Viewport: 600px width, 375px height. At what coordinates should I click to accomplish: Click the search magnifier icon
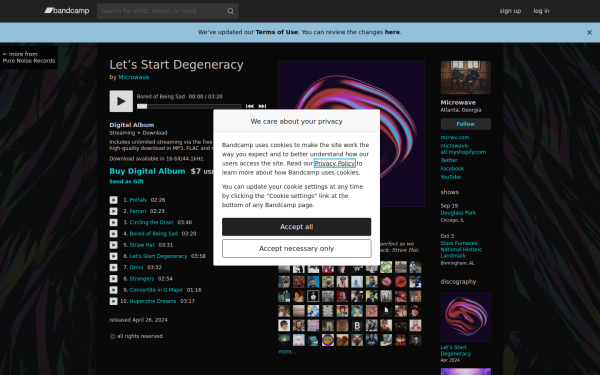coord(230,11)
